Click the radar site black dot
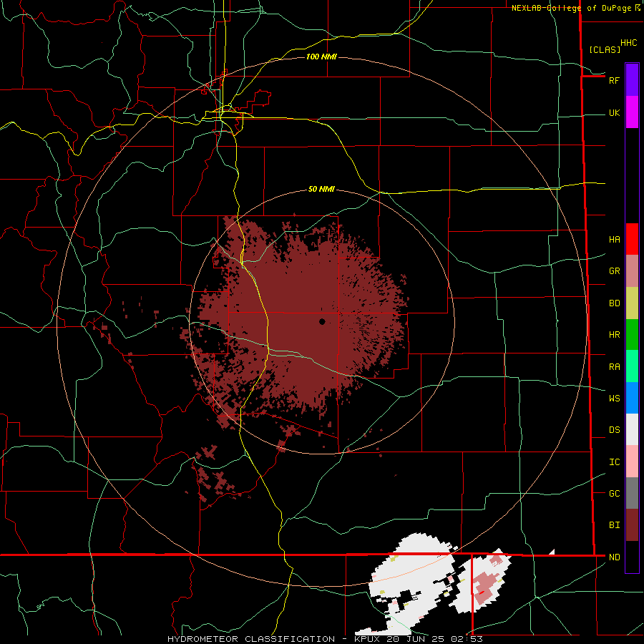Screen dimensions: 644x644 tap(322, 321)
